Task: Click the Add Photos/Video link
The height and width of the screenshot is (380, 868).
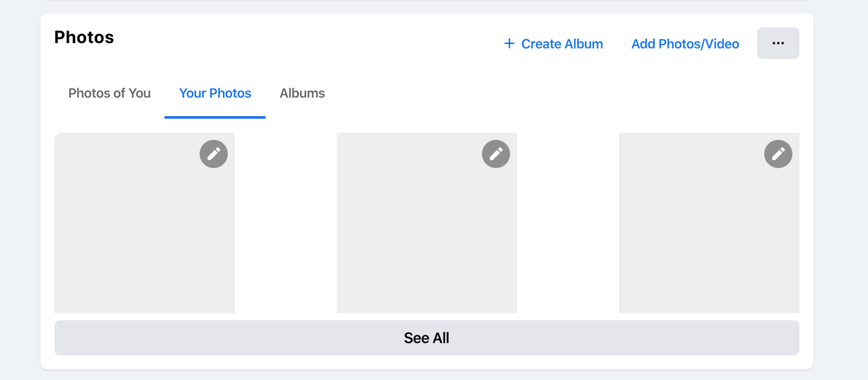Action: [x=685, y=44]
